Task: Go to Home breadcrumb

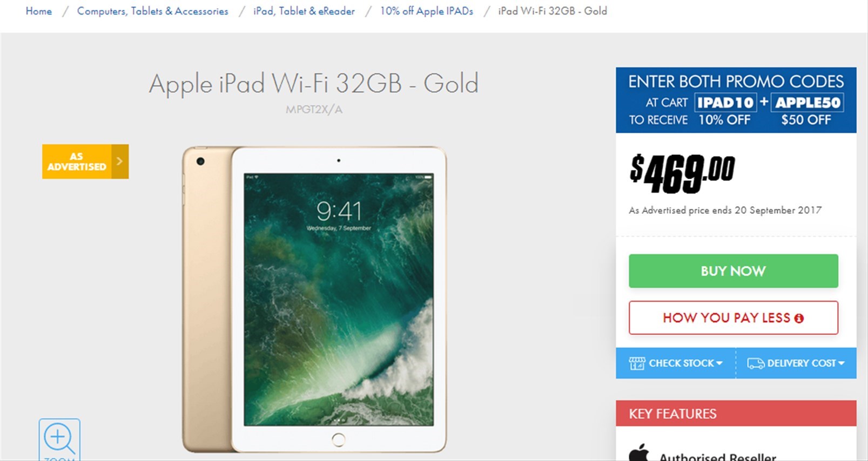Action: point(39,11)
